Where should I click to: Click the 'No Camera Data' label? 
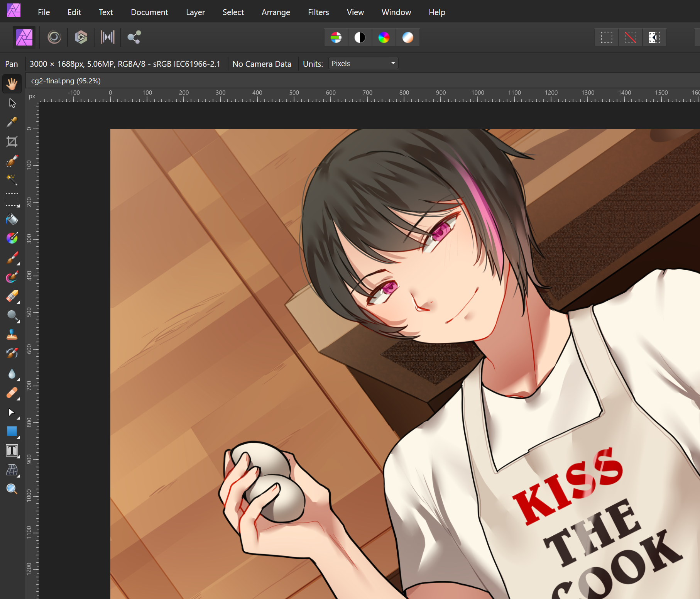(262, 64)
